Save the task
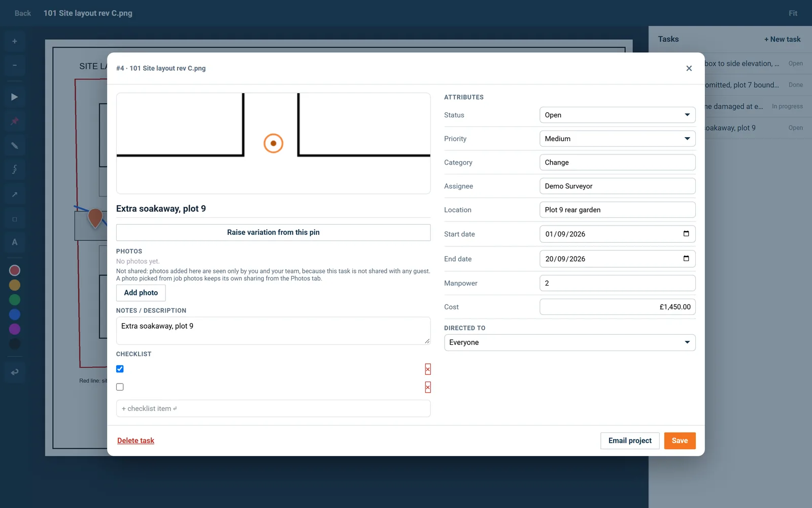The width and height of the screenshot is (812, 508). [680, 440]
